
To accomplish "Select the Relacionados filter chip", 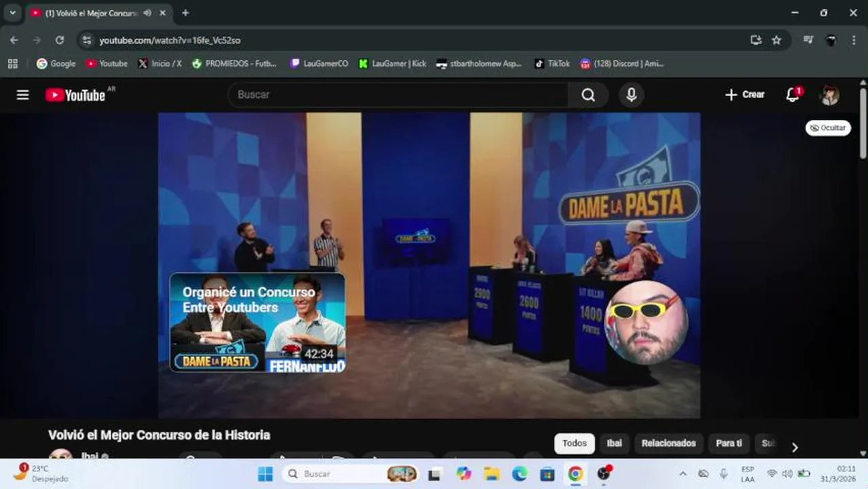I will (668, 443).
